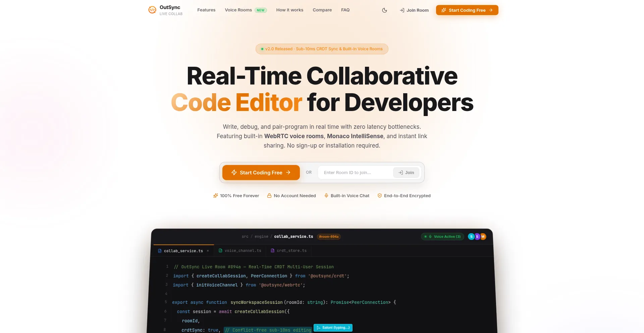
Task: Click the arrow icon in hero Start Coding button
Action: [x=288, y=172]
